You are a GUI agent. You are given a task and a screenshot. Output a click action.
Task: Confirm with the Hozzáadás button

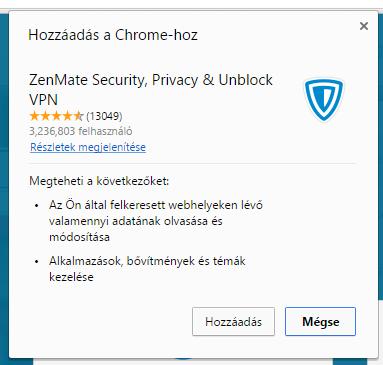233,322
